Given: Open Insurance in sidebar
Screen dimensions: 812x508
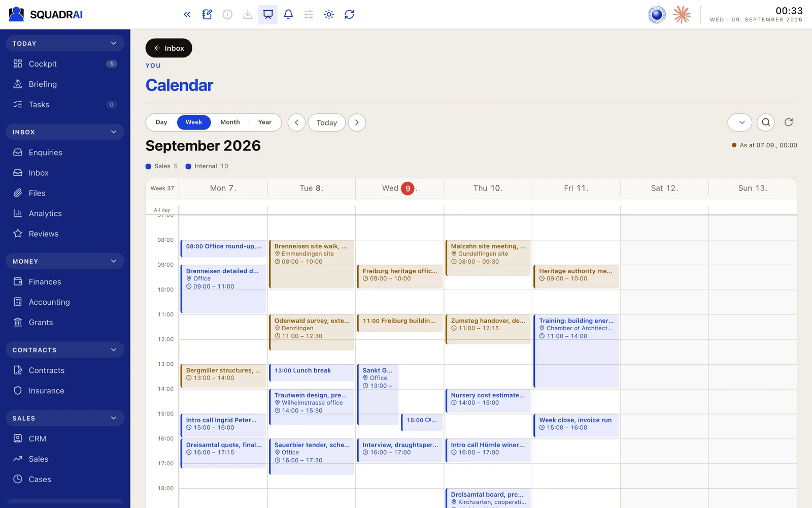Looking at the screenshot, I should pos(65,391).
